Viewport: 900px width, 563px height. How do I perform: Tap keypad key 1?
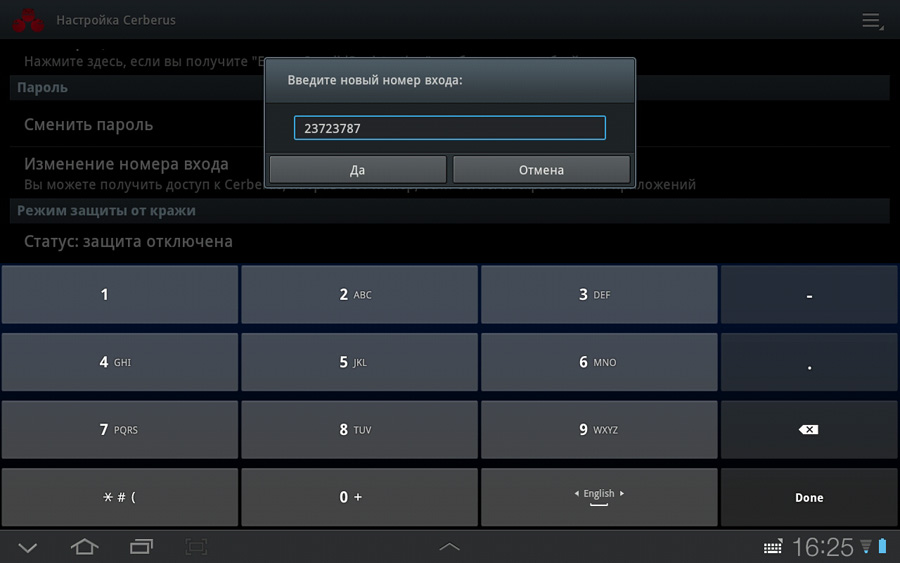[x=119, y=294]
